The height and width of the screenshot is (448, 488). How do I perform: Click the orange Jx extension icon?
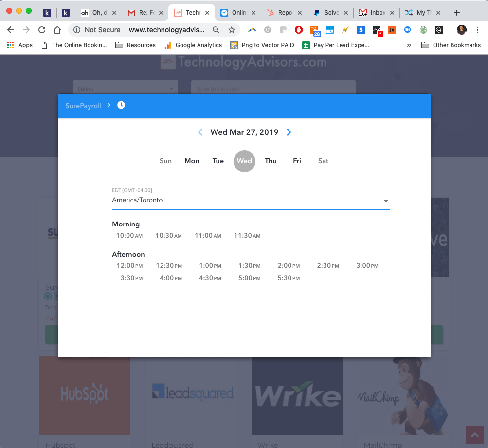(x=392, y=30)
